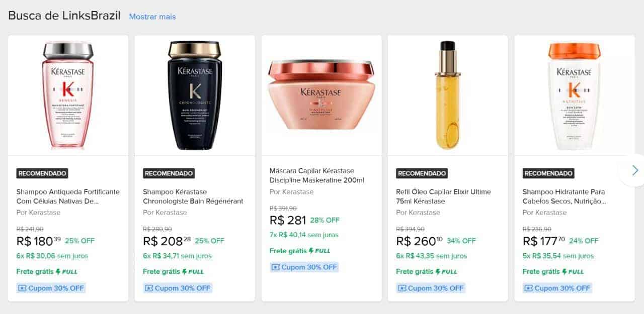Click the RECOMENDADO badge on Chronologiste shampoo
The height and width of the screenshot is (314, 644).
(x=169, y=173)
